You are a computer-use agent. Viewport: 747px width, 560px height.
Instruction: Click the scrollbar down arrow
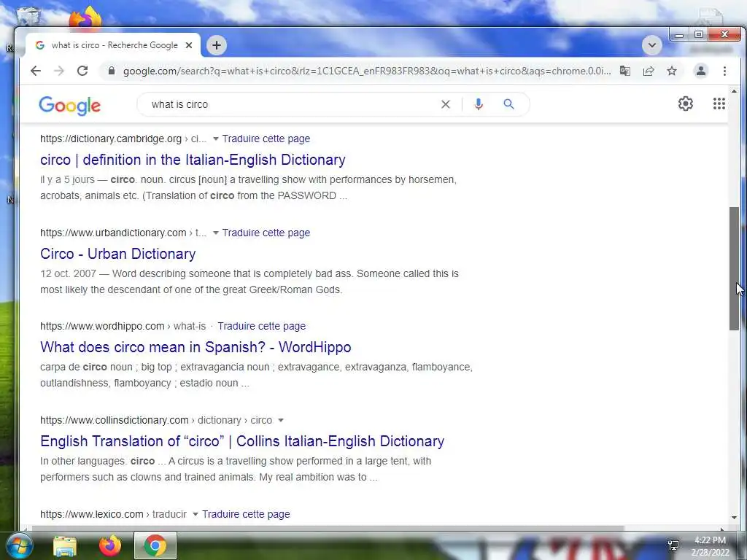pos(734,518)
